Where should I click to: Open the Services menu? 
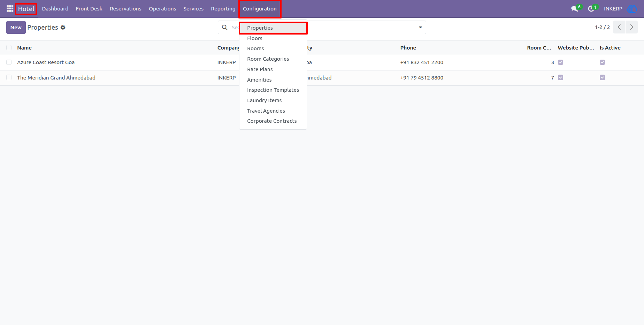(x=193, y=9)
